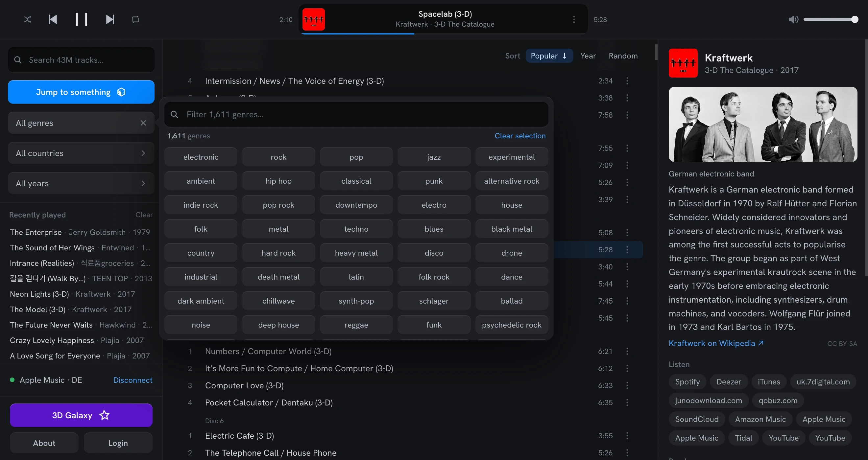Listen on Deezer
This screenshot has width=868, height=460.
(729, 381)
